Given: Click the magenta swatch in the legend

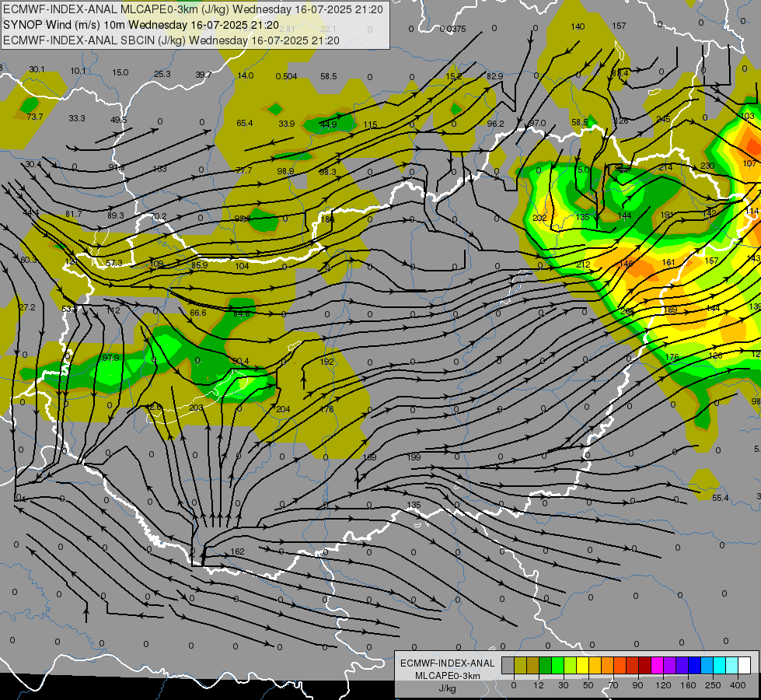Looking at the screenshot, I should (657, 666).
